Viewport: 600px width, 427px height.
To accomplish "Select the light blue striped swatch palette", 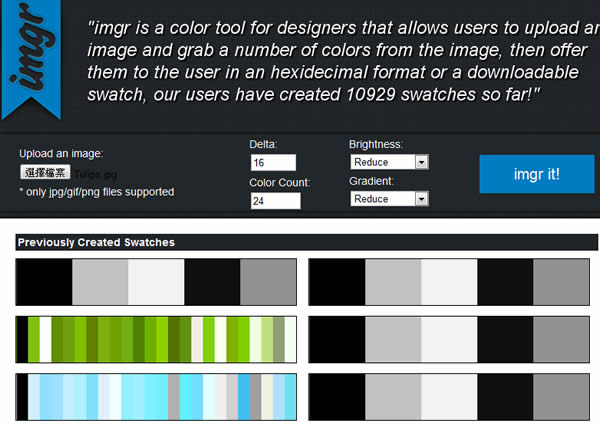I will (x=156, y=396).
